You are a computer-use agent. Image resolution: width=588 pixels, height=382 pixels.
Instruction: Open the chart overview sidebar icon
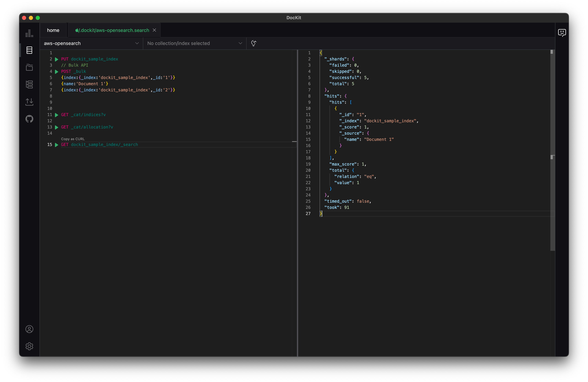click(29, 33)
